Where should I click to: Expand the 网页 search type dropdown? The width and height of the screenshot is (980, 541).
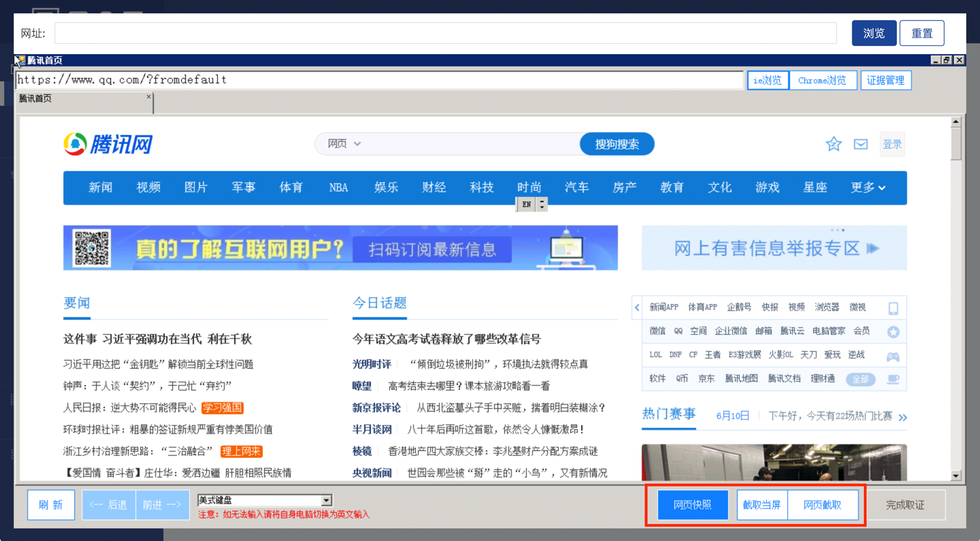click(344, 144)
